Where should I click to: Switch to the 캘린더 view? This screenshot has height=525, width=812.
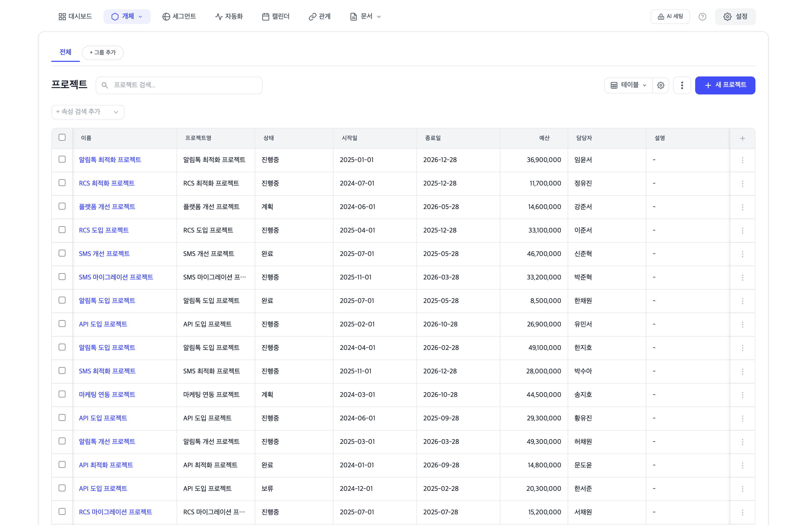(x=276, y=16)
